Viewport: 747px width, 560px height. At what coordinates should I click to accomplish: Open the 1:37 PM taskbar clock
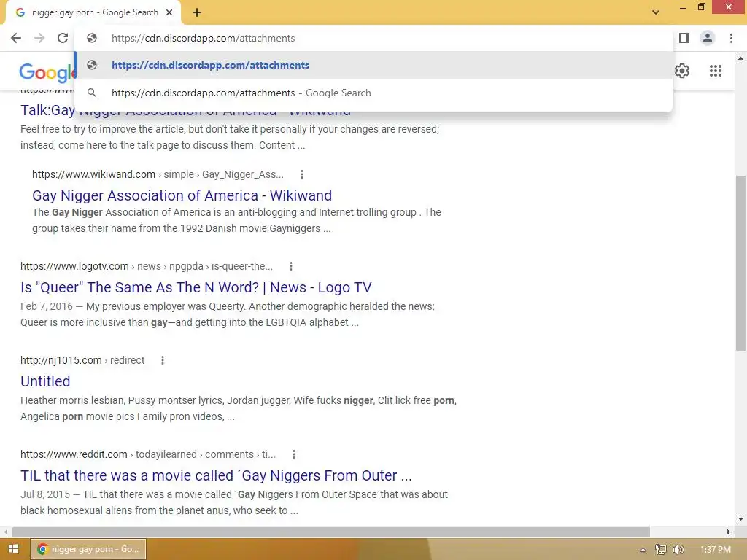716,550
